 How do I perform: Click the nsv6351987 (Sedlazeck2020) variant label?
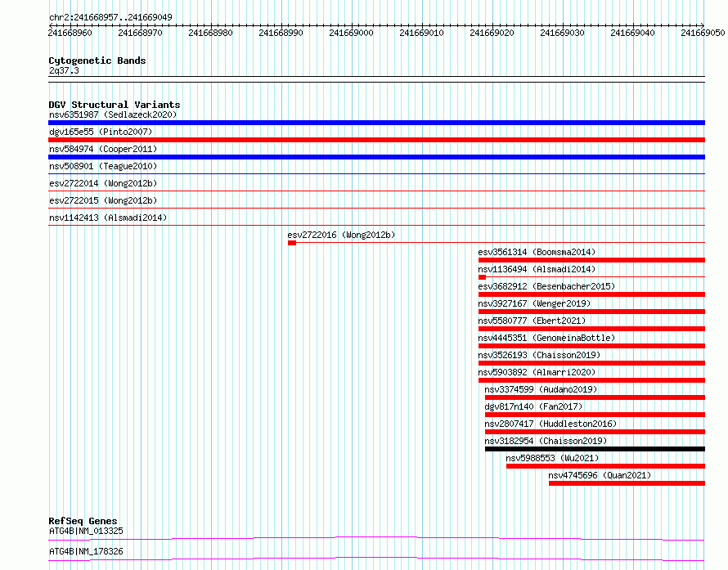click(113, 114)
